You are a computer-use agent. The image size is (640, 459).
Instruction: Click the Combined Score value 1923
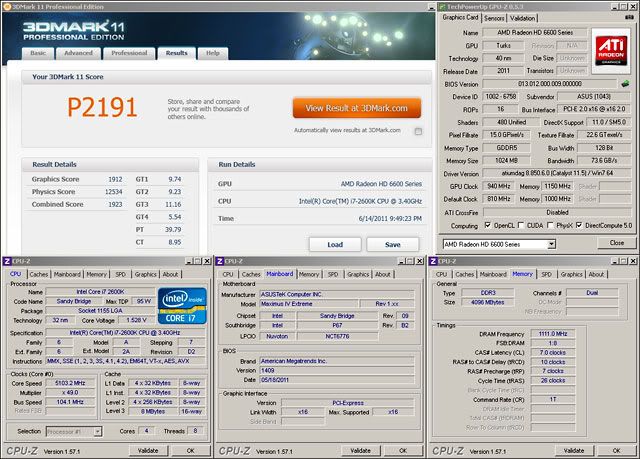point(115,204)
